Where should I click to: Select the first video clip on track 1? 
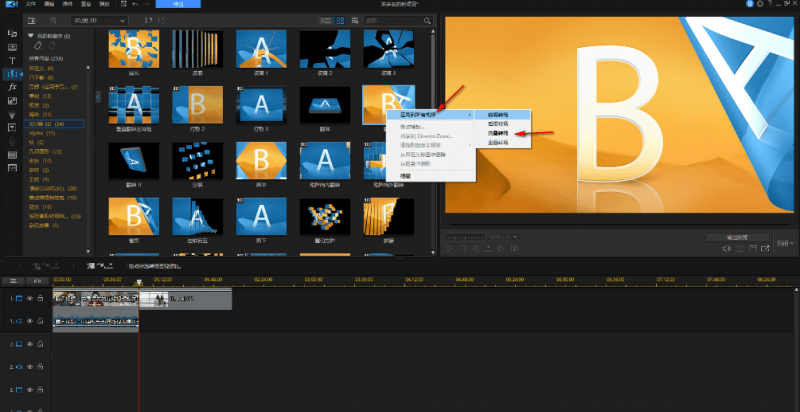click(95, 299)
